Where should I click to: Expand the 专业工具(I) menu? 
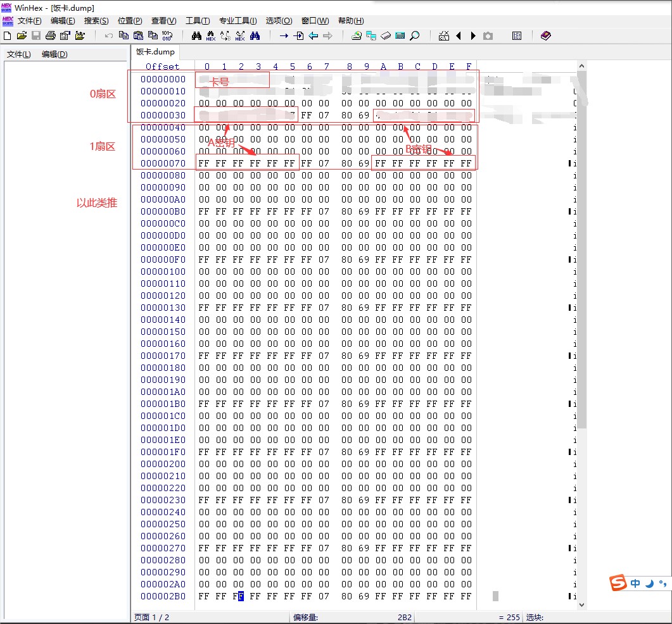[238, 21]
